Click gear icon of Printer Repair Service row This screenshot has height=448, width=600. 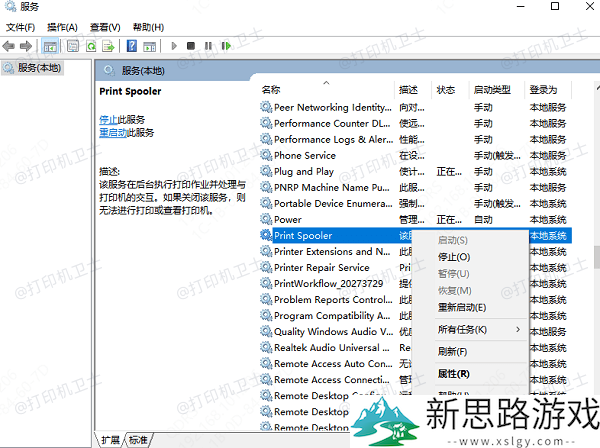(x=266, y=267)
